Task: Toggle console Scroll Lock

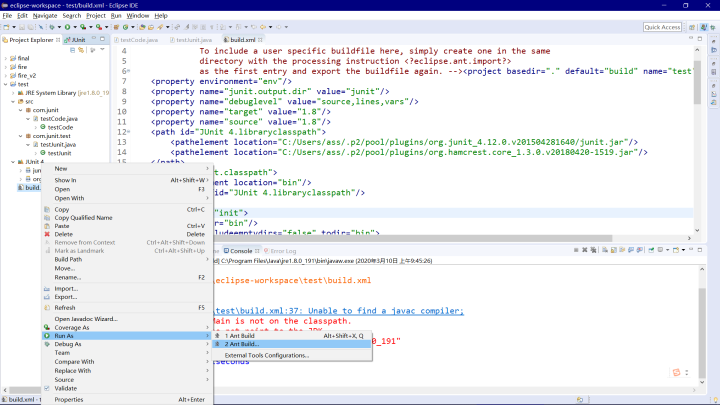Action: [613, 250]
